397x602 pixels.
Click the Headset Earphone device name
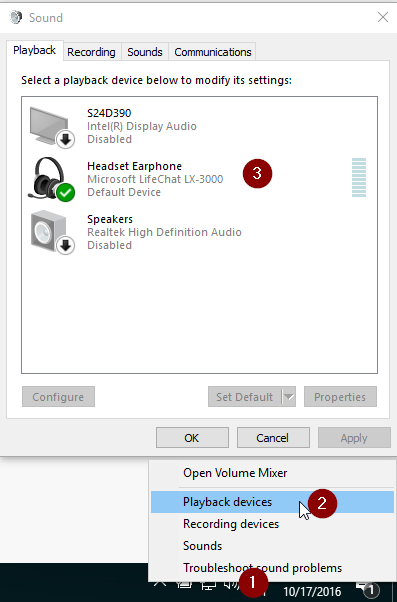(134, 166)
